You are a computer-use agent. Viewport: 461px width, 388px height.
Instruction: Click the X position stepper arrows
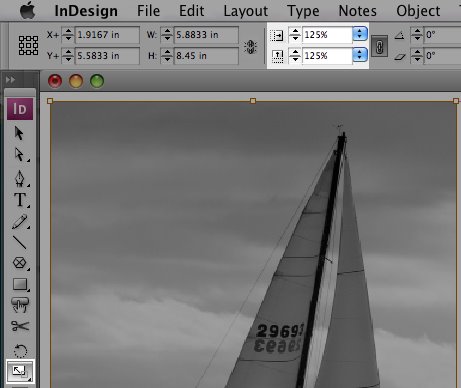[x=68, y=35]
